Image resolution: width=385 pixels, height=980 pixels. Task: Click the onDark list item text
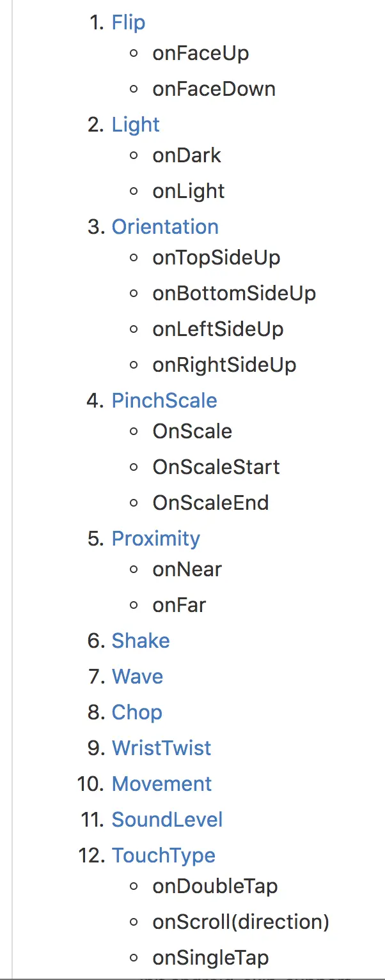click(x=187, y=156)
